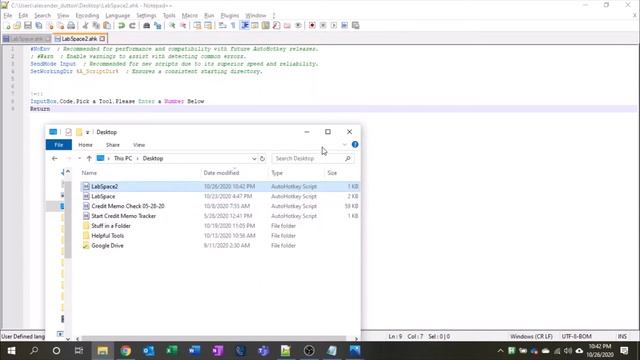Image resolution: width=640 pixels, height=360 pixels.
Task: Start macro recording with the red Record icon
Action: (x=312, y=26)
